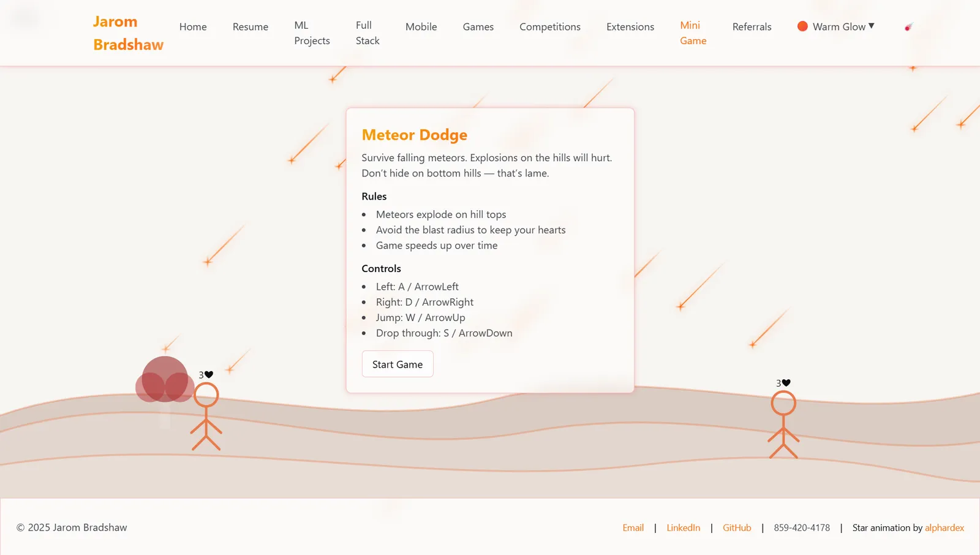Click the left stick figure player
The width and height of the screenshot is (980, 555).
tap(206, 417)
